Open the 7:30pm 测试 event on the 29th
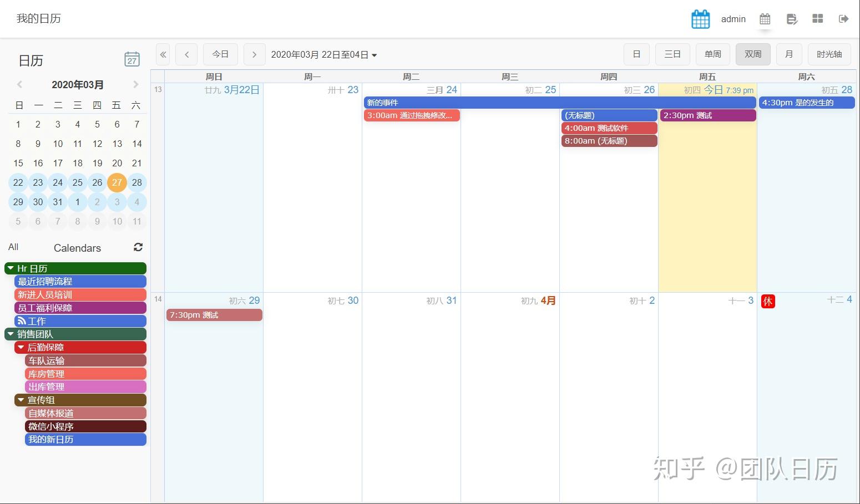Screen dimensions: 860x504 214,315
